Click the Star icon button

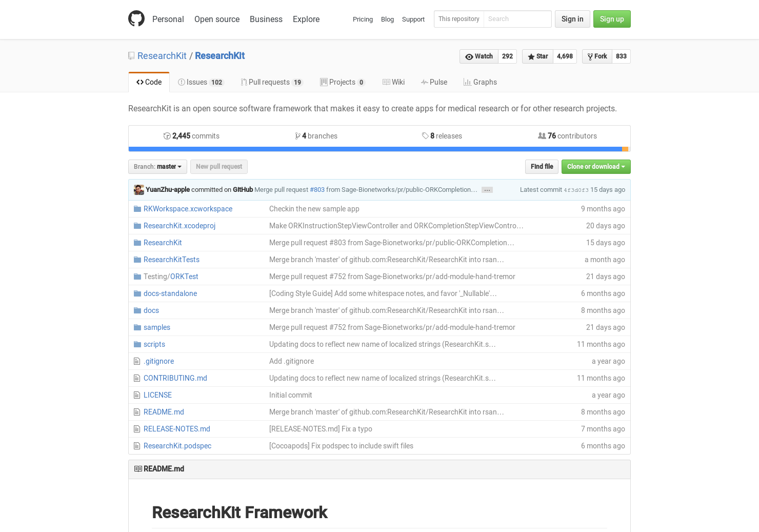click(x=531, y=56)
